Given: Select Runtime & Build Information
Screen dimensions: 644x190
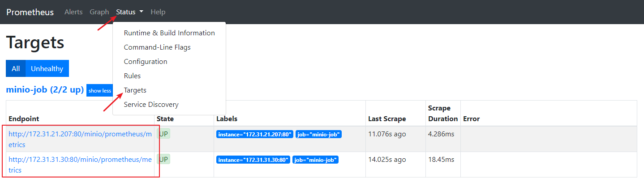Looking at the screenshot, I should pos(169,33).
